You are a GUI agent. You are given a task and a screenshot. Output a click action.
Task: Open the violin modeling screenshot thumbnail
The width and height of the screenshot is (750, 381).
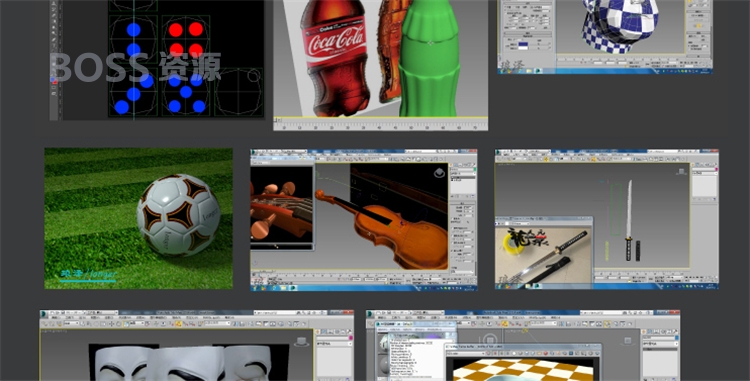364,220
